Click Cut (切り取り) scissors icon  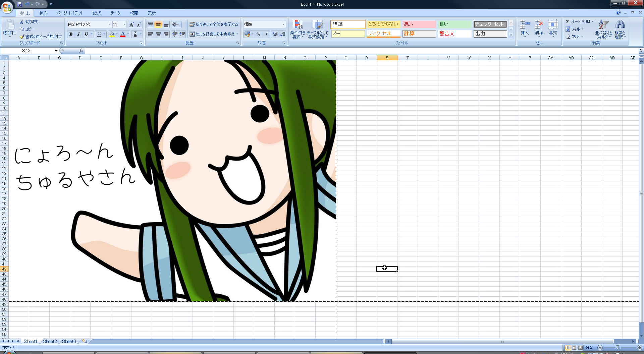tap(22, 21)
